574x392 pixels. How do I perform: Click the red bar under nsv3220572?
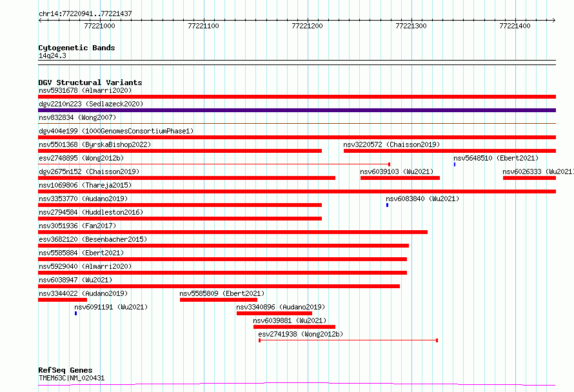coord(450,151)
